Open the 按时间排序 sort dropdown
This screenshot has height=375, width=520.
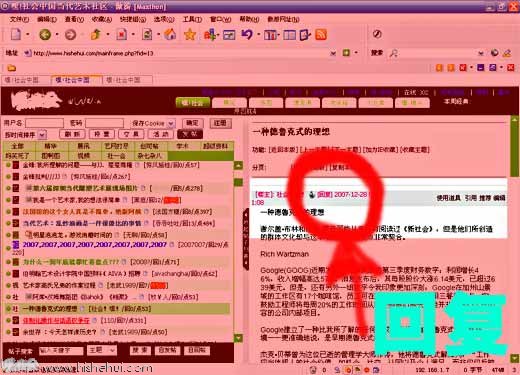[x=42, y=135]
